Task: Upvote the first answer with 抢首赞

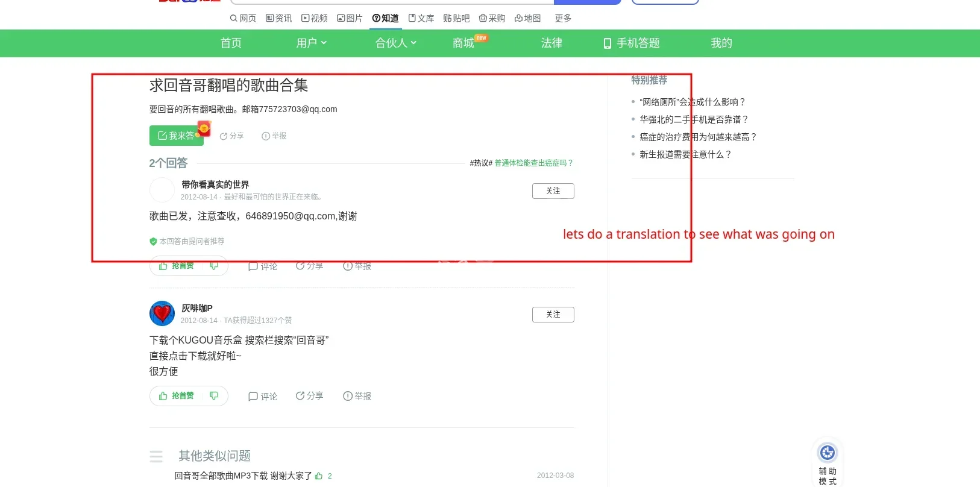Action: click(176, 266)
